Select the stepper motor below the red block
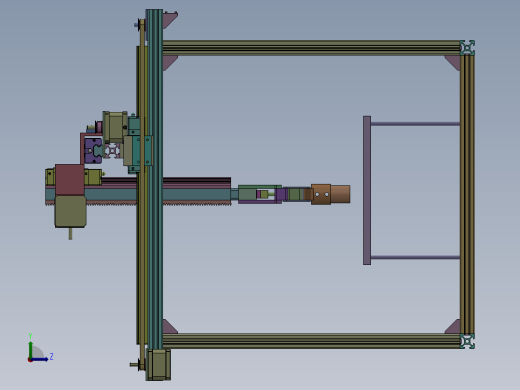This screenshot has height=390, width=520. [70, 211]
